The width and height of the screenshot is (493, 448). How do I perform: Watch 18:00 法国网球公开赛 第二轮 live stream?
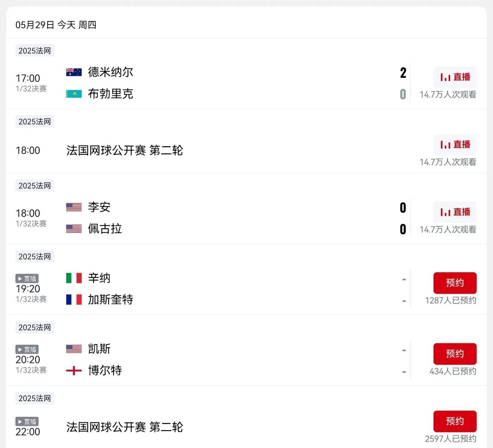pos(455,145)
